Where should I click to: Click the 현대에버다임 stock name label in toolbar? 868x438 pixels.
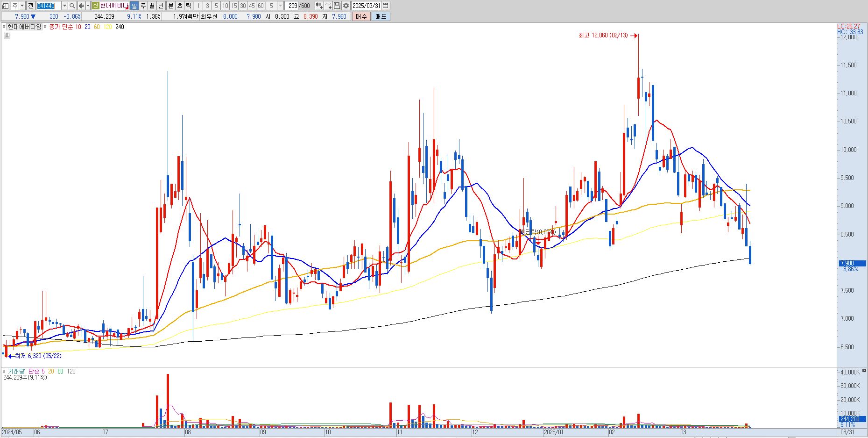(114, 6)
